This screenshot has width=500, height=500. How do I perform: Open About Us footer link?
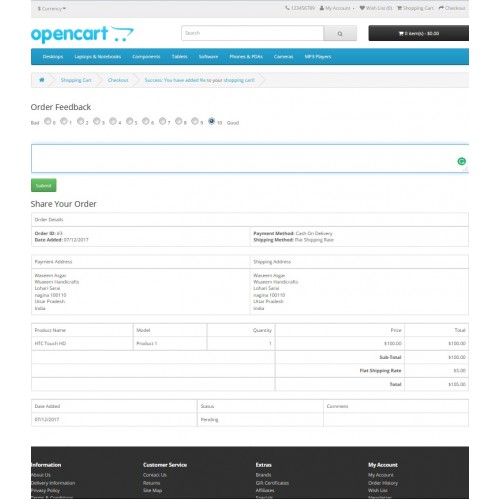(x=41, y=475)
